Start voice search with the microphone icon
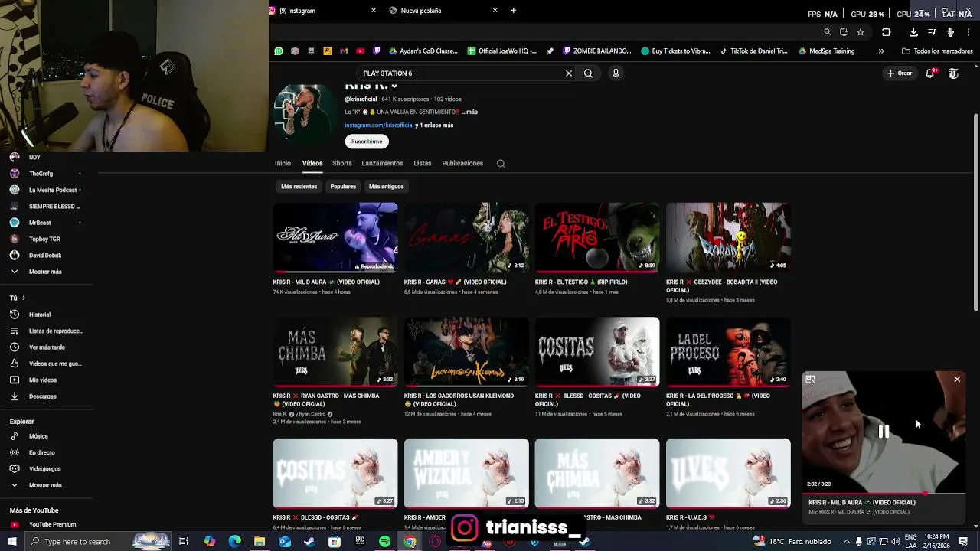 (616, 73)
